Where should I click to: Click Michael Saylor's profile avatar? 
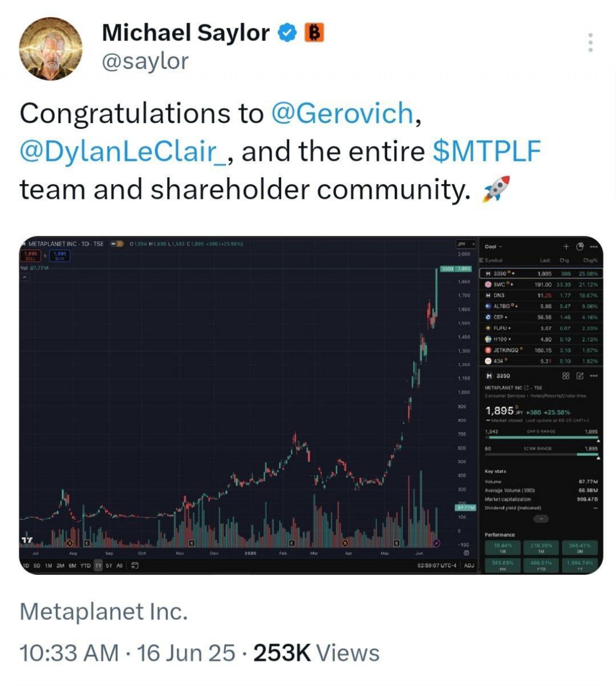[50, 48]
